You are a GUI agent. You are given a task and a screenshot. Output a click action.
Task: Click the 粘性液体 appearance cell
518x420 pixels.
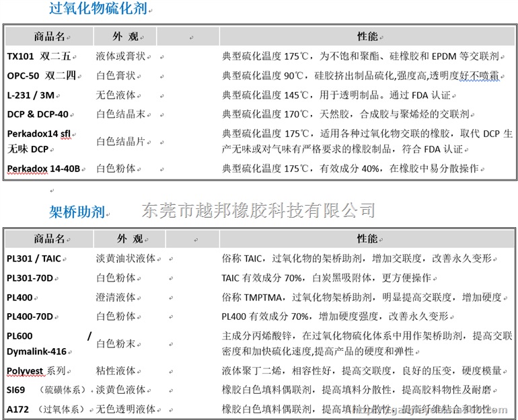tap(116, 371)
